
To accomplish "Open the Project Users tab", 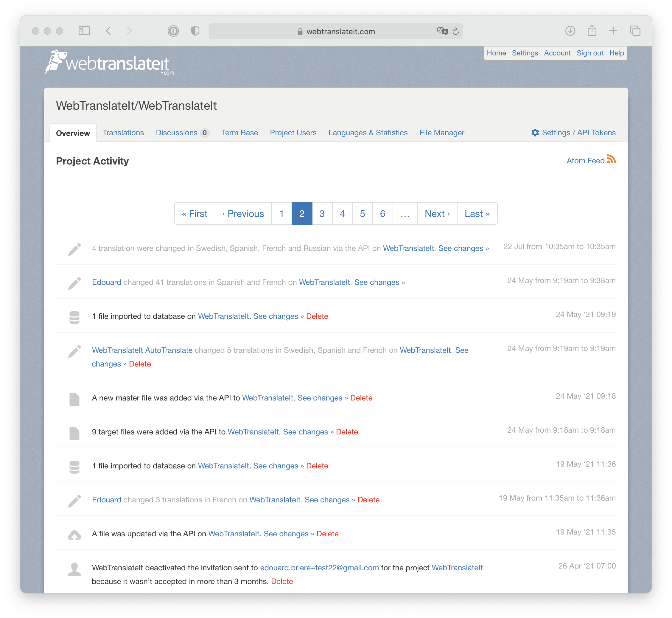I will tap(293, 133).
